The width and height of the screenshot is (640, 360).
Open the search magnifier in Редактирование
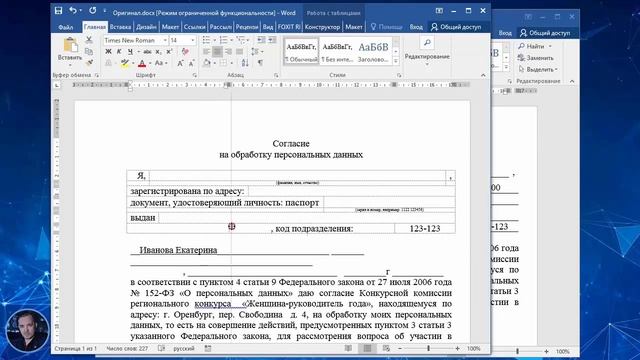coord(427,42)
